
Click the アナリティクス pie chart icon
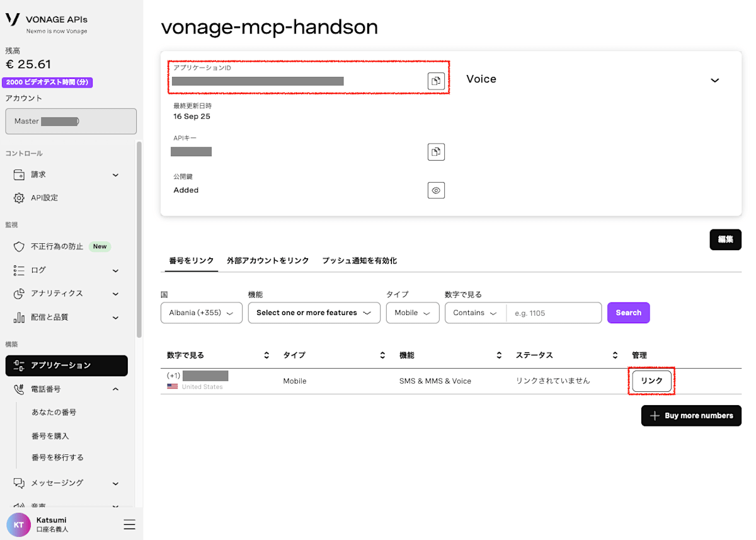click(19, 294)
